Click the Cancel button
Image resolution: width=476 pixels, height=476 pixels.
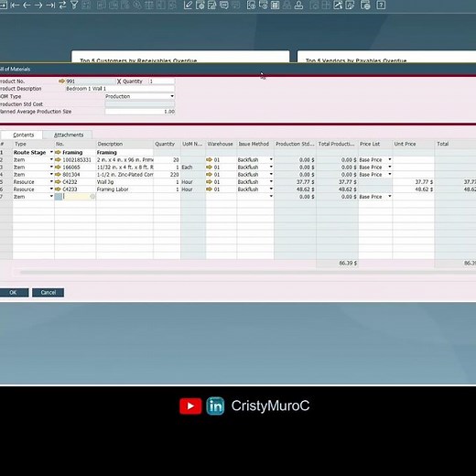49,293
